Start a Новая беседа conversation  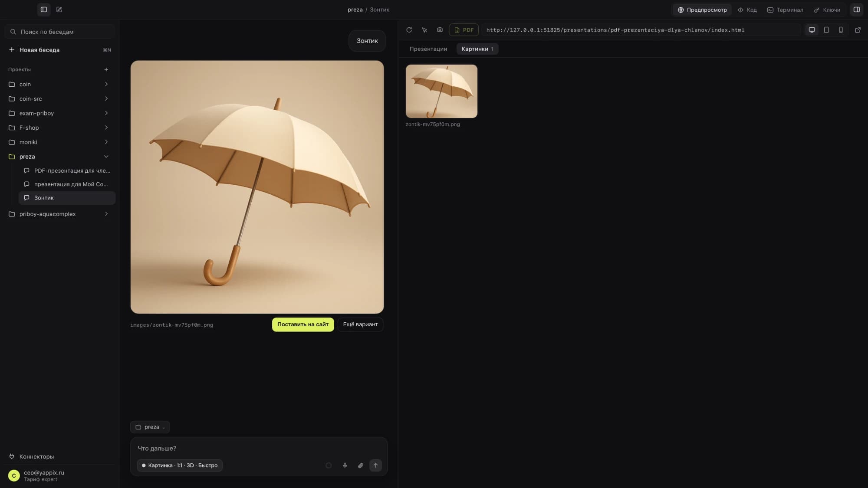pos(59,50)
